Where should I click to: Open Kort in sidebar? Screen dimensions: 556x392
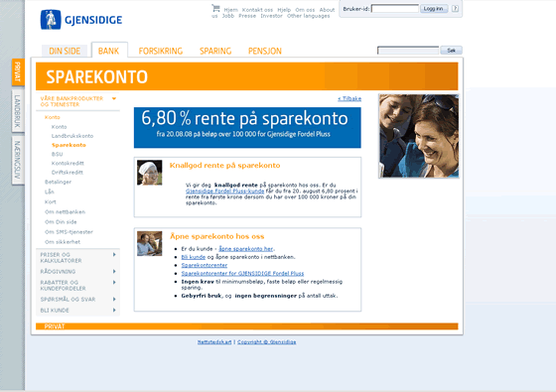pos(51,202)
